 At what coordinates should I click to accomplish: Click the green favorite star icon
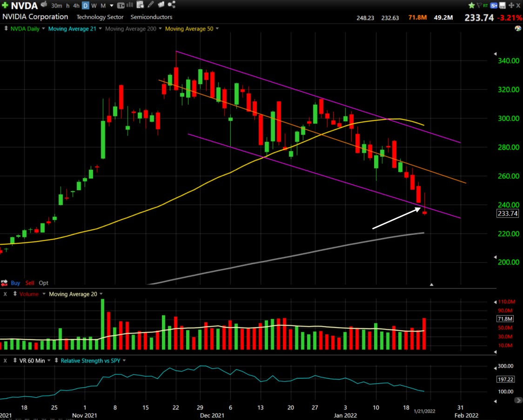tap(472, 5)
